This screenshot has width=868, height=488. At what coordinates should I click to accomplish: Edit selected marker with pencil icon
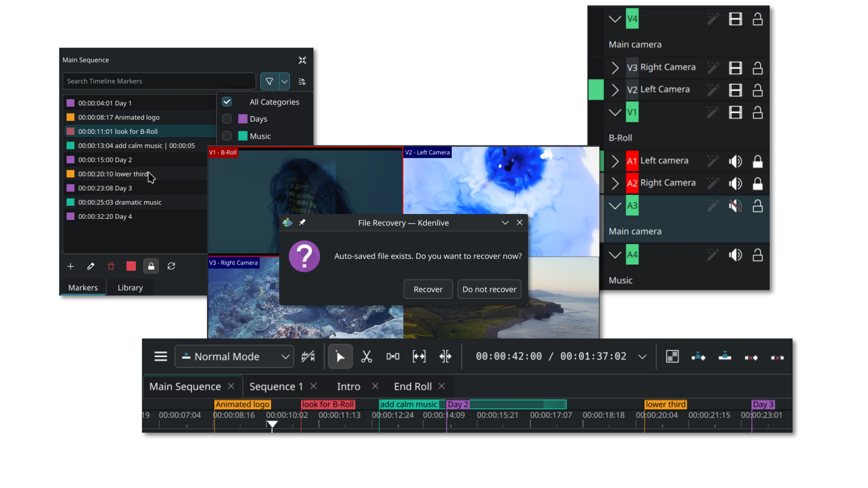tap(91, 266)
